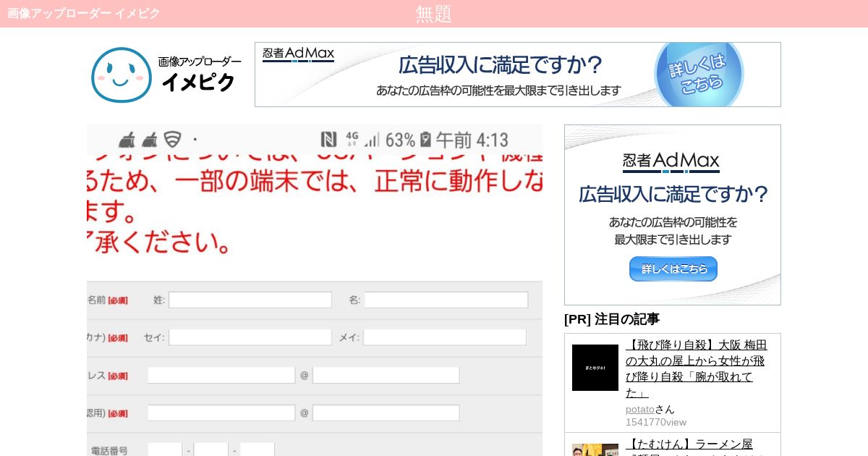The width and height of the screenshot is (868, 456).
Task: Click the round 詳しくはこちら banner button
Action: pyautogui.click(x=699, y=76)
